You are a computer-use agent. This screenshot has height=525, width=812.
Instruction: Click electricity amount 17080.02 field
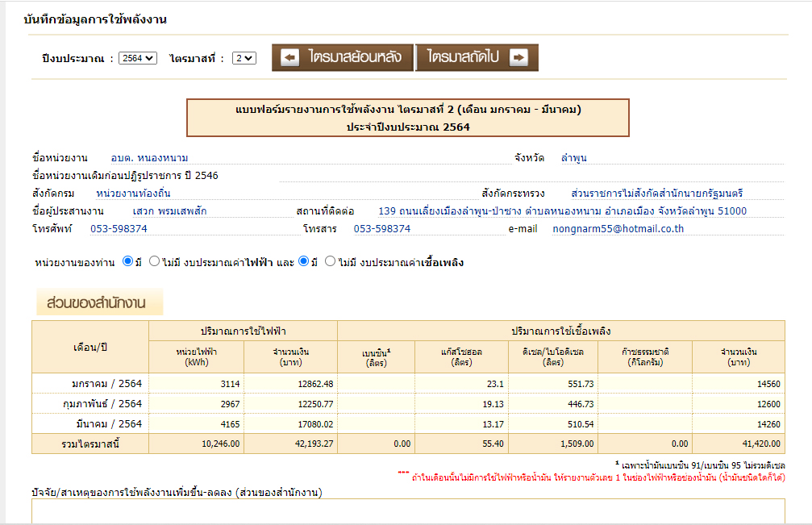(x=290, y=424)
